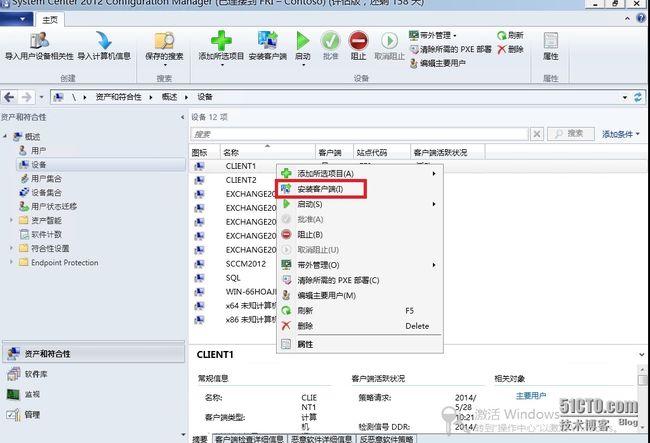Expand the 符合性设置 folder
Image resolution: width=650 pixels, height=443 pixels.
pyautogui.click(x=11, y=248)
